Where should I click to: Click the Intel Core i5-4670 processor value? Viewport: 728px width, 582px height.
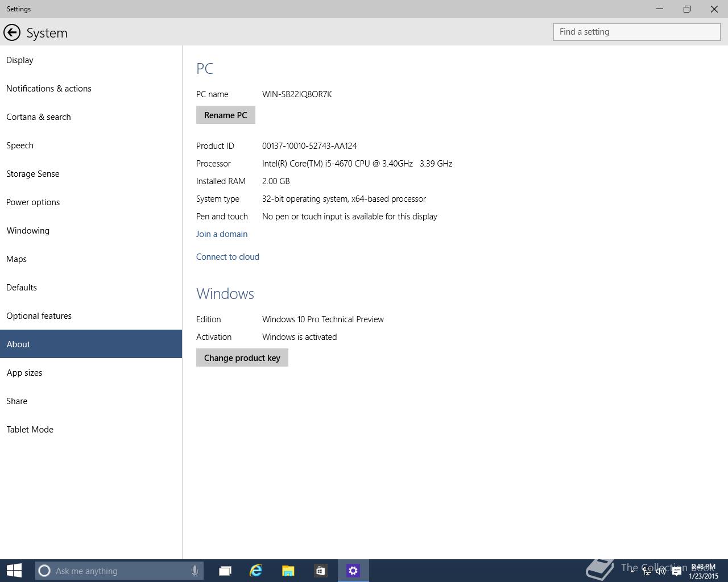pos(357,163)
